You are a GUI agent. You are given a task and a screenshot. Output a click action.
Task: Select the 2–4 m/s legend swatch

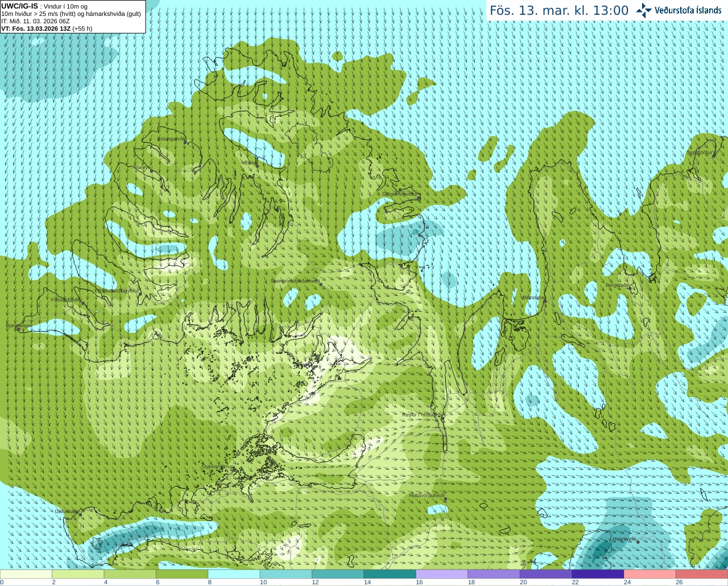pos(78,574)
